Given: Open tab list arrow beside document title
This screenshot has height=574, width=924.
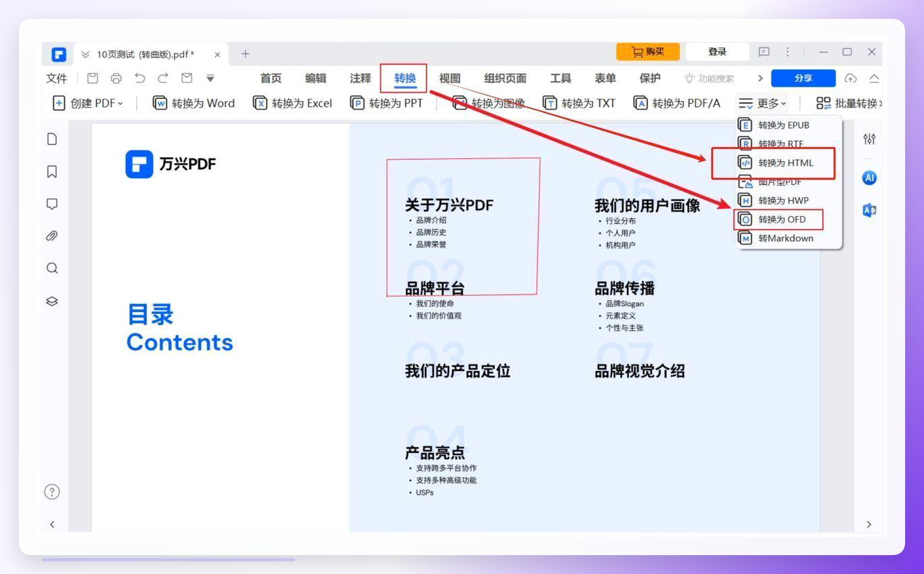Looking at the screenshot, I should coord(85,55).
